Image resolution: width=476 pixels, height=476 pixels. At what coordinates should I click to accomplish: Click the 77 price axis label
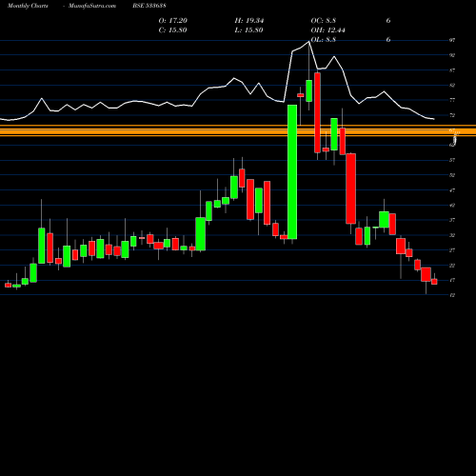452,100
